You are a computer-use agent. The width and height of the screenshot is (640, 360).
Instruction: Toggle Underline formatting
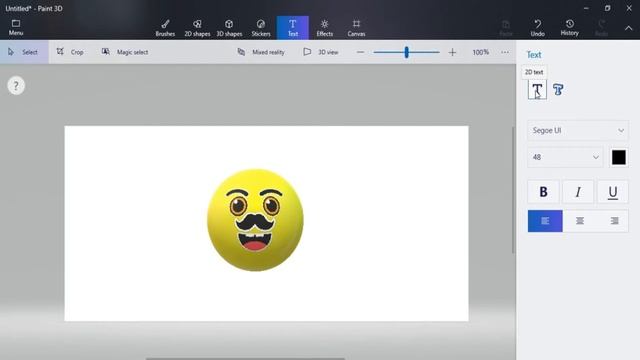pyautogui.click(x=613, y=191)
